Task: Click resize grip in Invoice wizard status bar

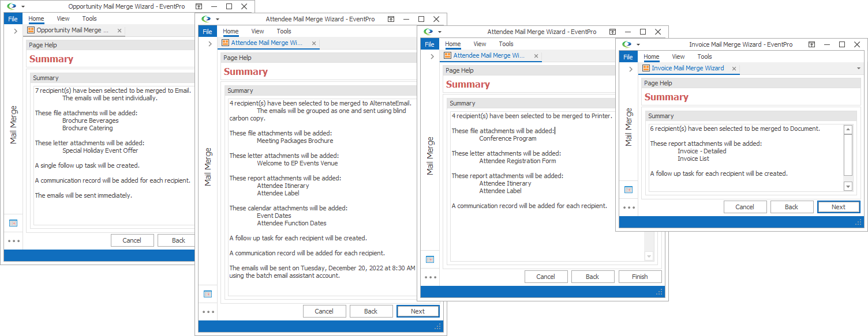Action: pyautogui.click(x=858, y=222)
